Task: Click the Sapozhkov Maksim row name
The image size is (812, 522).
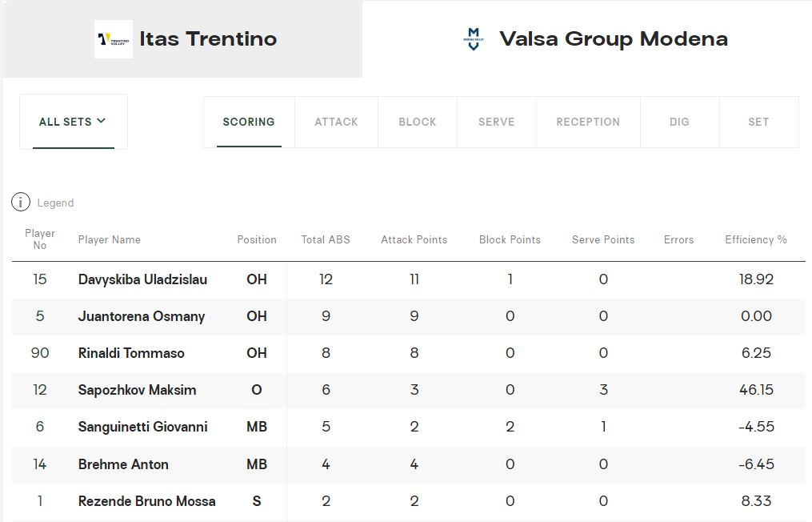Action: coord(137,390)
